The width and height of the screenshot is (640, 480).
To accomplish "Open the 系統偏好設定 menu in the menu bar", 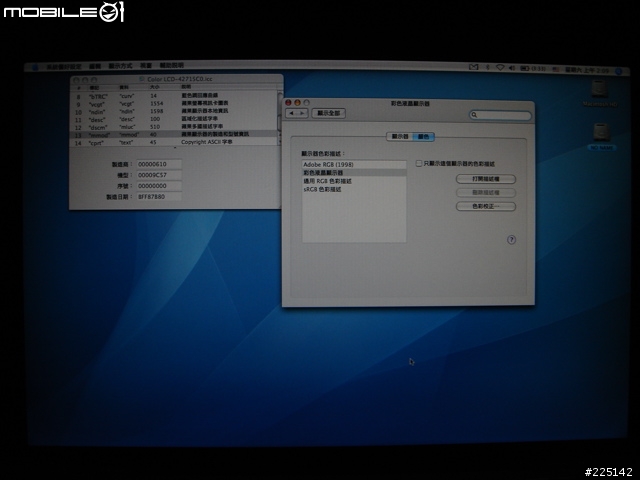I will pos(64,67).
